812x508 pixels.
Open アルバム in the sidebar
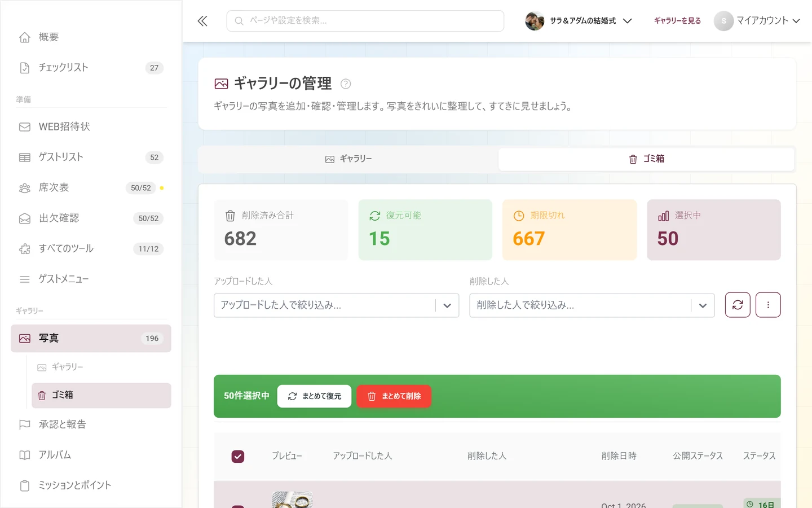[x=91, y=455]
